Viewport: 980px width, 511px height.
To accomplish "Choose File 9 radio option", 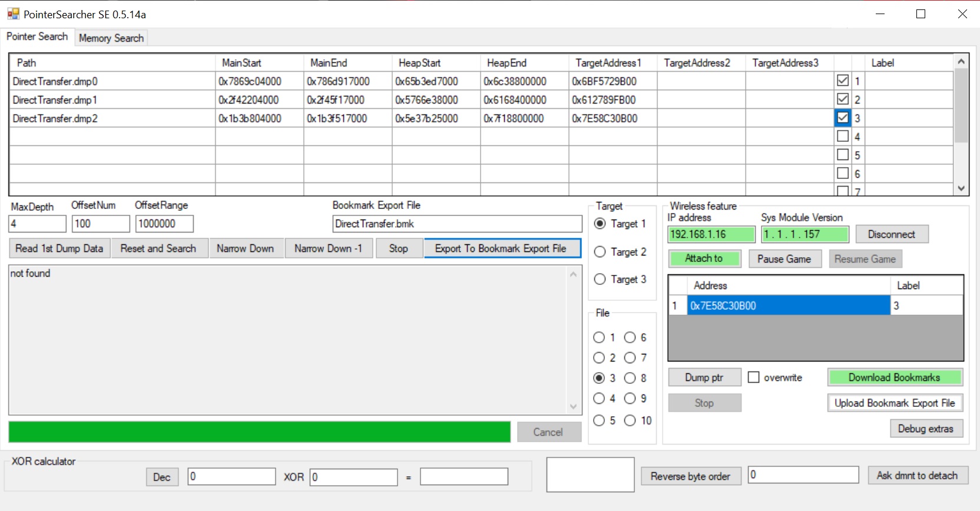I will (x=630, y=399).
